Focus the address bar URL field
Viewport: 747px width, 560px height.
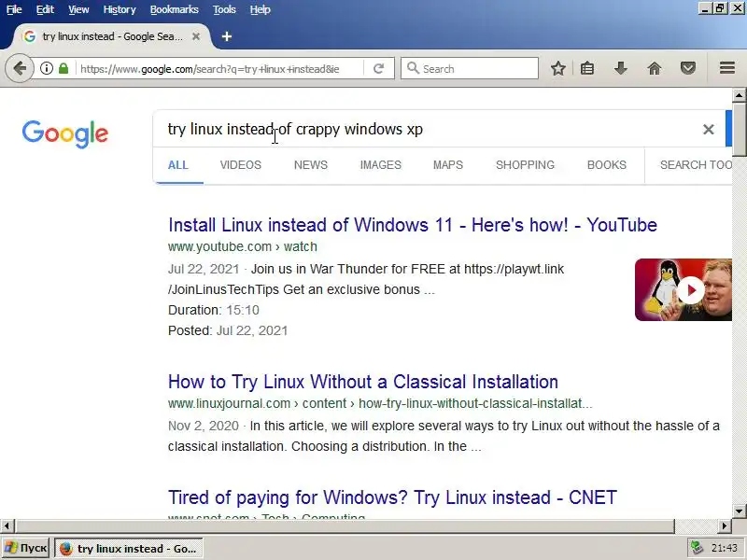(219, 68)
